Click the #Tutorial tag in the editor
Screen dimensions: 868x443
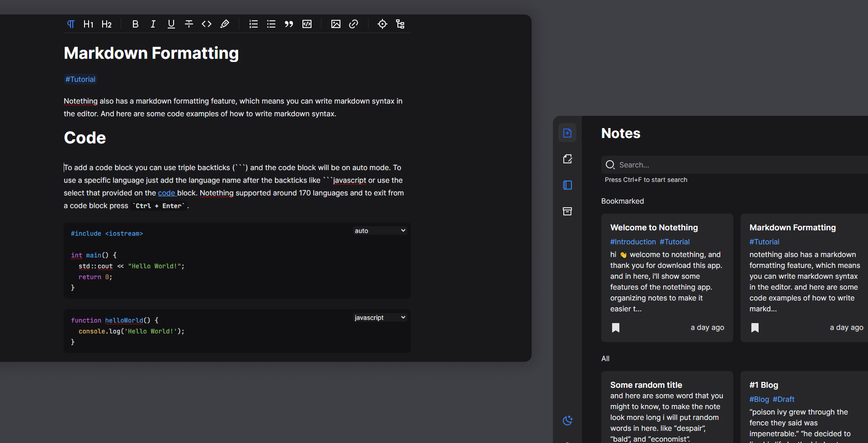pos(80,79)
